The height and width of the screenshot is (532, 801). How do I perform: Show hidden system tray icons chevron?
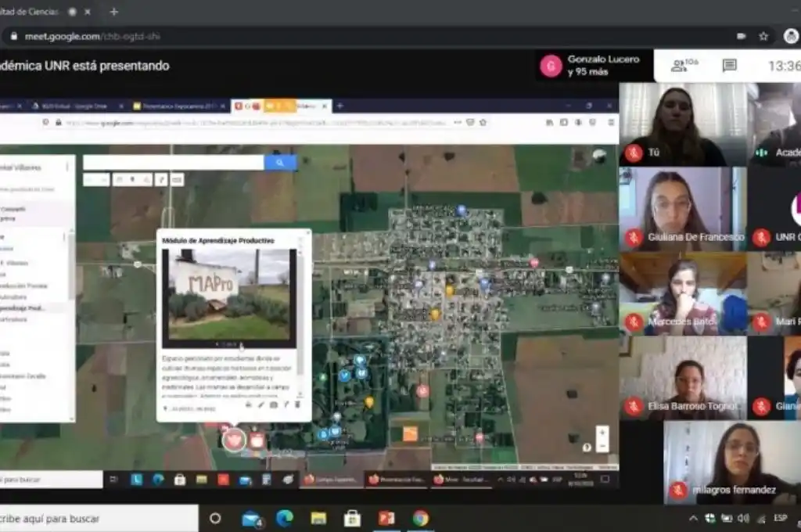[692, 518]
